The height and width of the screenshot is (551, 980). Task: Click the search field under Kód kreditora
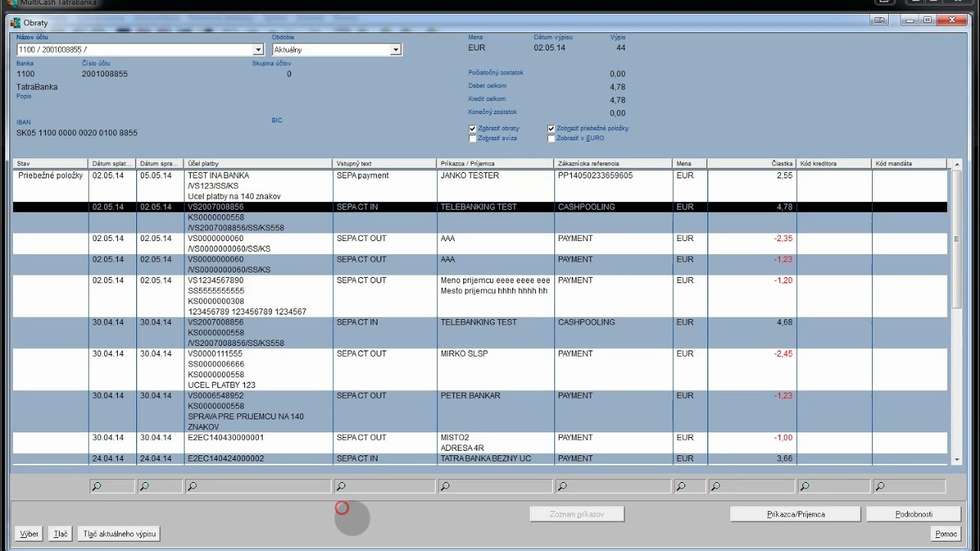coord(835,487)
